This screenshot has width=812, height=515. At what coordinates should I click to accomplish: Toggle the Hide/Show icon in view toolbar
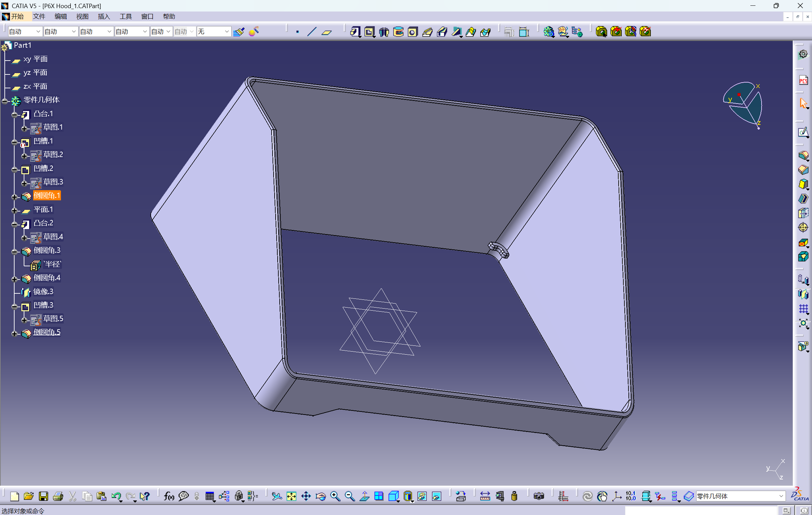pos(422,496)
